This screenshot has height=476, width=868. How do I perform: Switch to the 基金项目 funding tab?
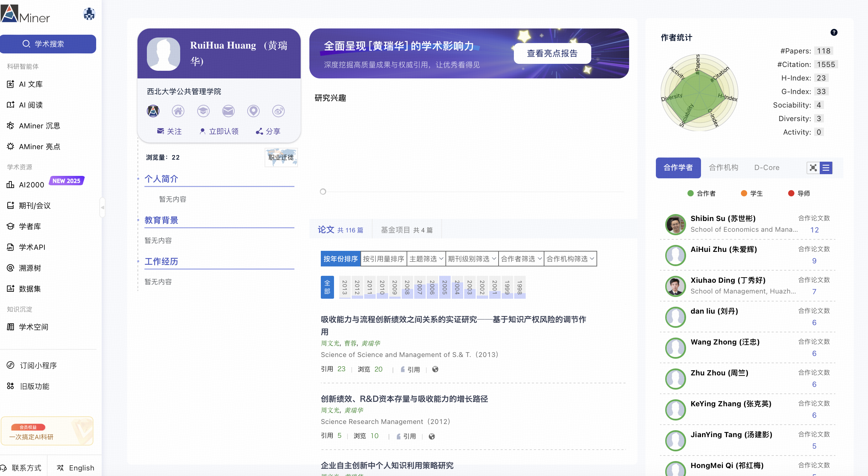click(x=407, y=230)
